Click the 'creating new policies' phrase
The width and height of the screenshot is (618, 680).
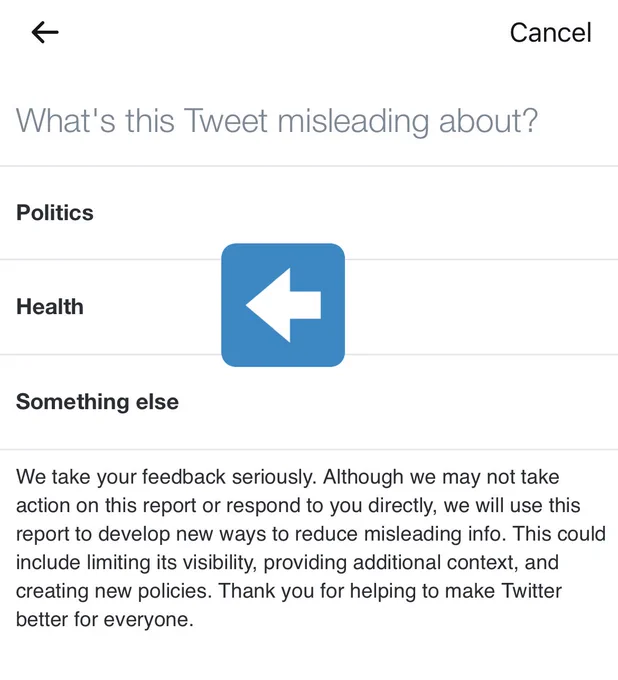tap(114, 591)
